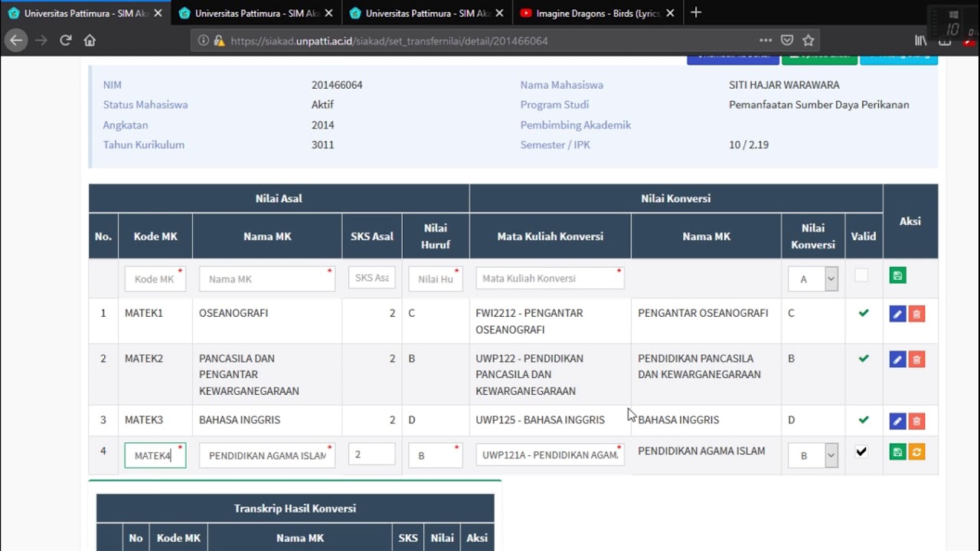Switch to second Universitas Pattimura tab

click(257, 13)
